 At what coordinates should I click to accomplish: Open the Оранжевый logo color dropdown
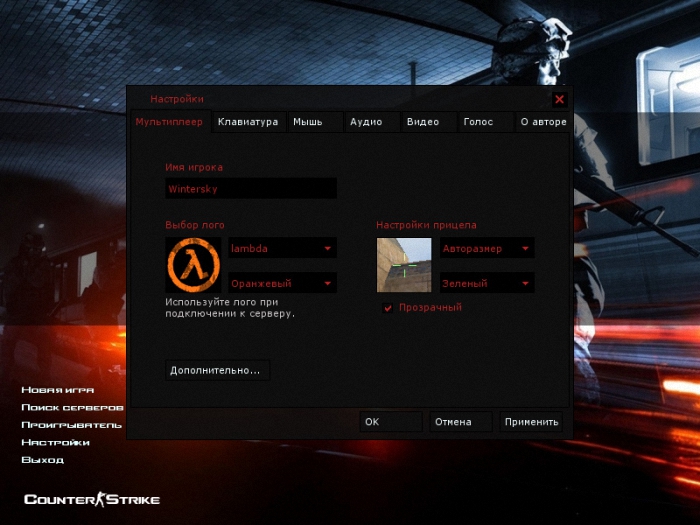pos(282,283)
